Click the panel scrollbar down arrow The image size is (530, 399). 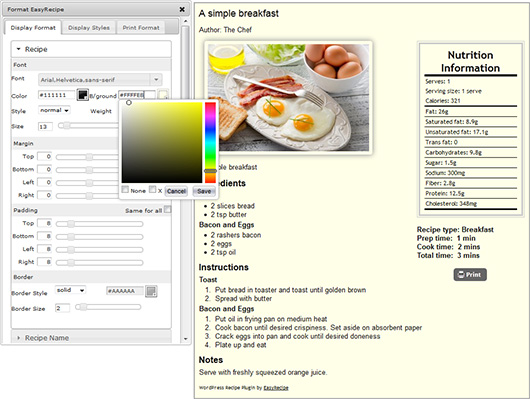coord(185,339)
